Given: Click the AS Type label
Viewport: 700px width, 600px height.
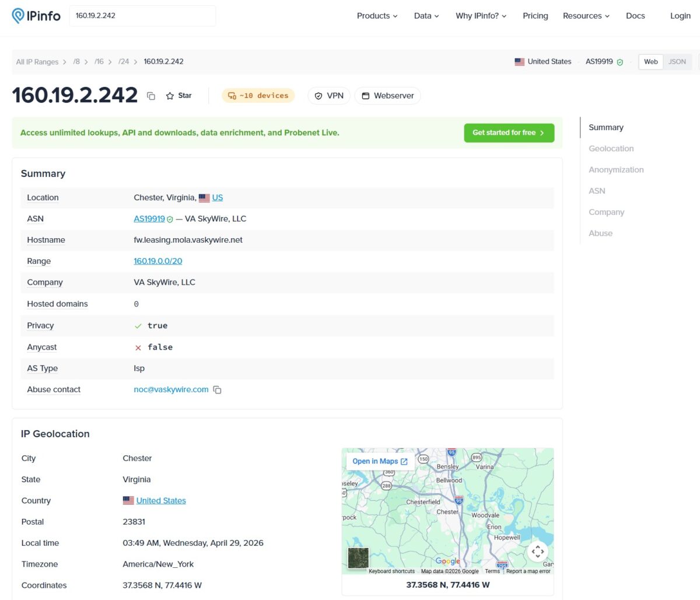Looking at the screenshot, I should click(x=43, y=369).
